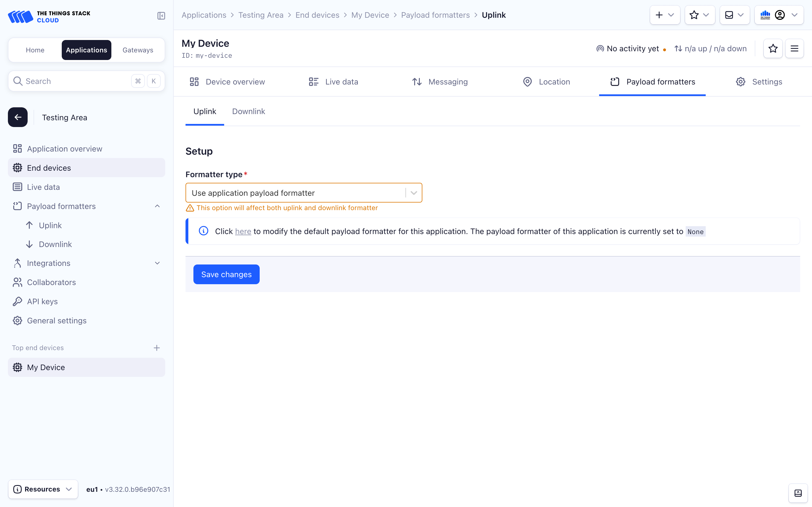
Task: Collapse the Payload formatters sidebar section
Action: coord(157,206)
